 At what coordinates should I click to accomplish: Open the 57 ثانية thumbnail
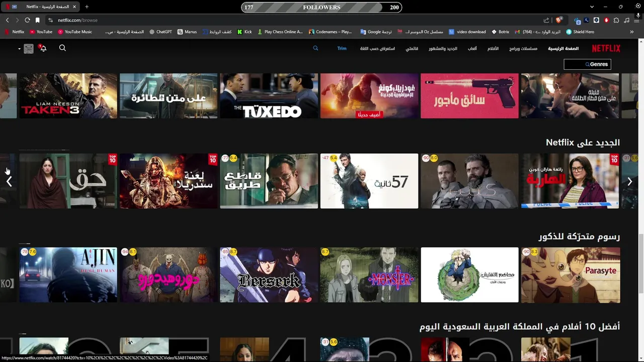(x=369, y=181)
